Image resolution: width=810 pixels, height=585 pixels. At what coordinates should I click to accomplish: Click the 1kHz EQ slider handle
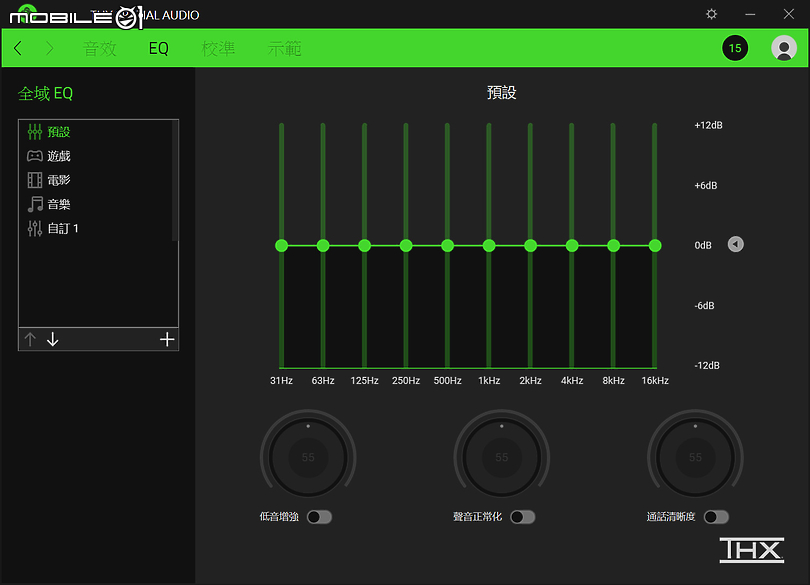click(489, 245)
